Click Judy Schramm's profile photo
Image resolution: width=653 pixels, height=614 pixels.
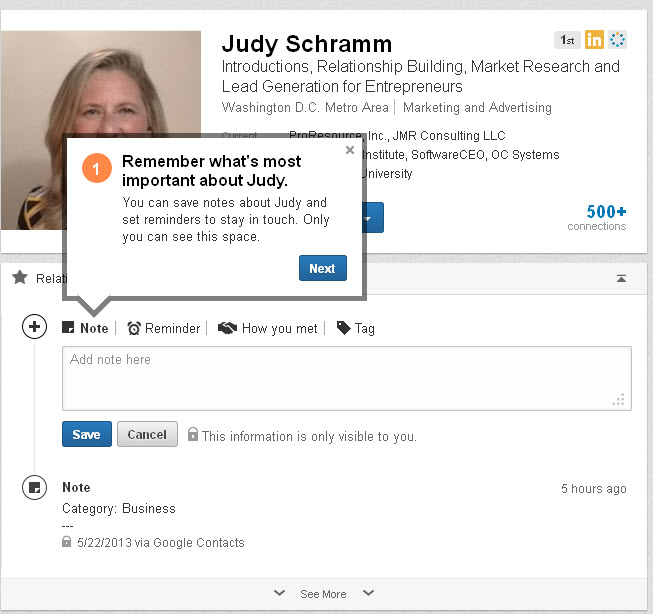101,130
